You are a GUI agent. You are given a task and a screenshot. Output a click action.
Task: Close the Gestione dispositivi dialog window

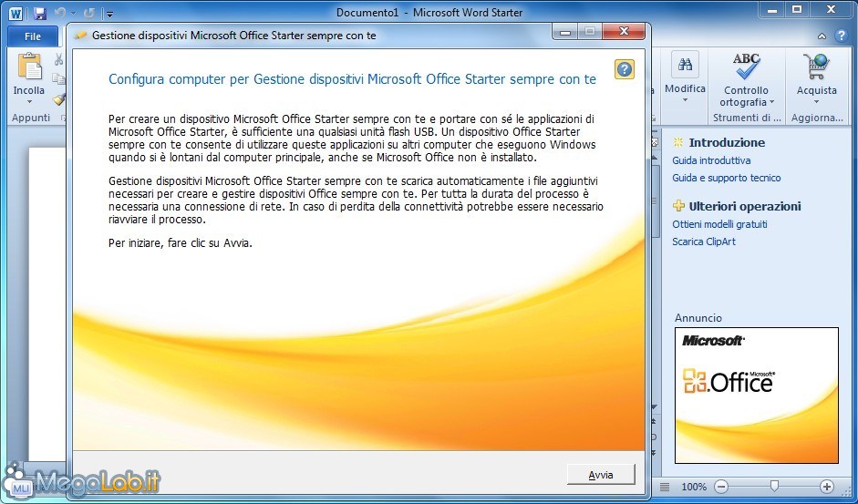(x=624, y=32)
